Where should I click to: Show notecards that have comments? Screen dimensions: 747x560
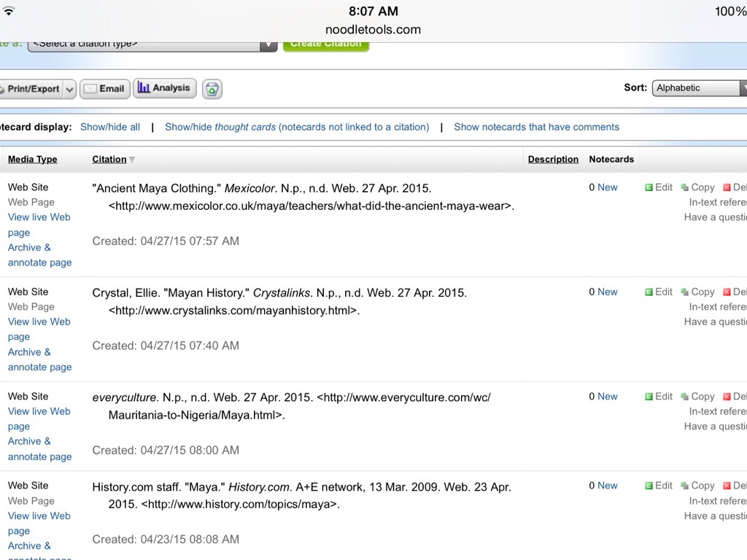point(536,127)
